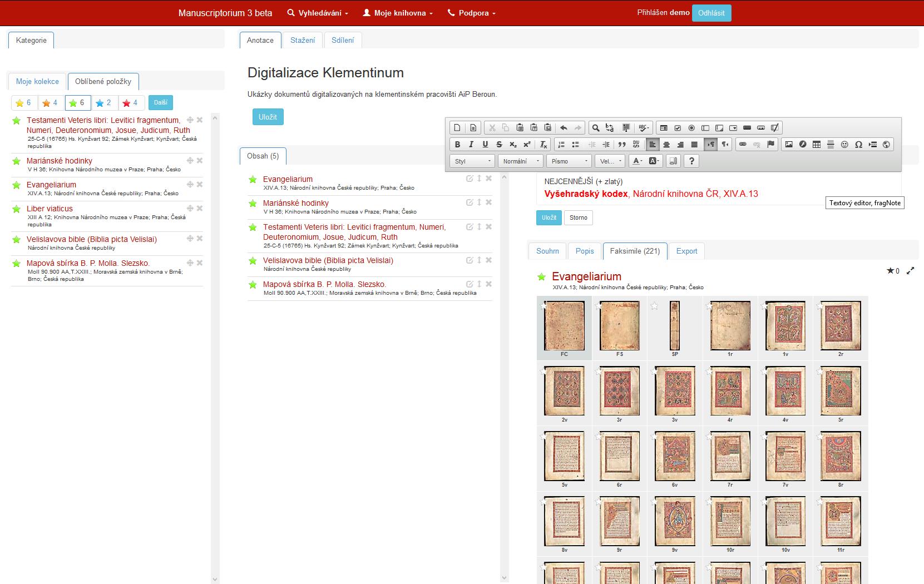The width and height of the screenshot is (924, 584).
Task: Open the editor help question mark
Action: pyautogui.click(x=691, y=161)
